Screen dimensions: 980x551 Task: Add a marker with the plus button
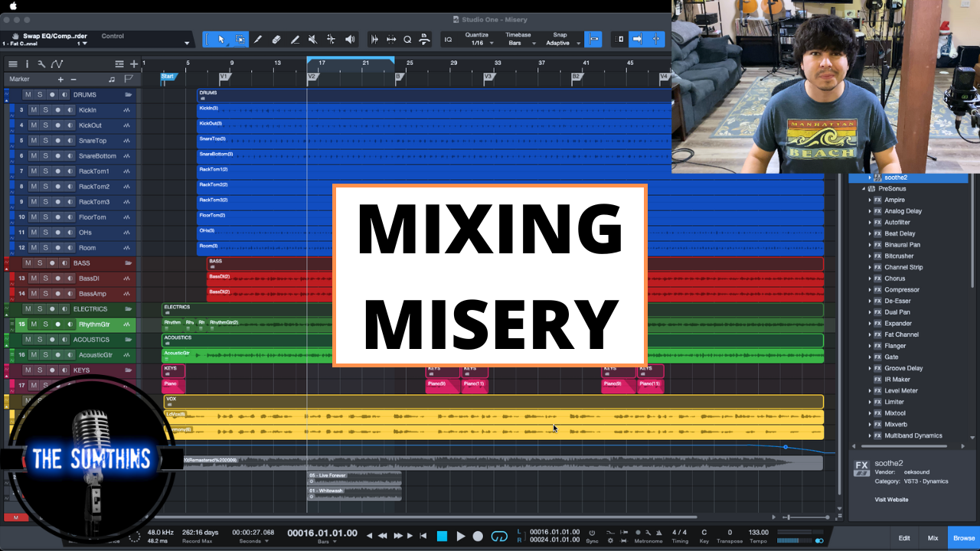(x=60, y=79)
